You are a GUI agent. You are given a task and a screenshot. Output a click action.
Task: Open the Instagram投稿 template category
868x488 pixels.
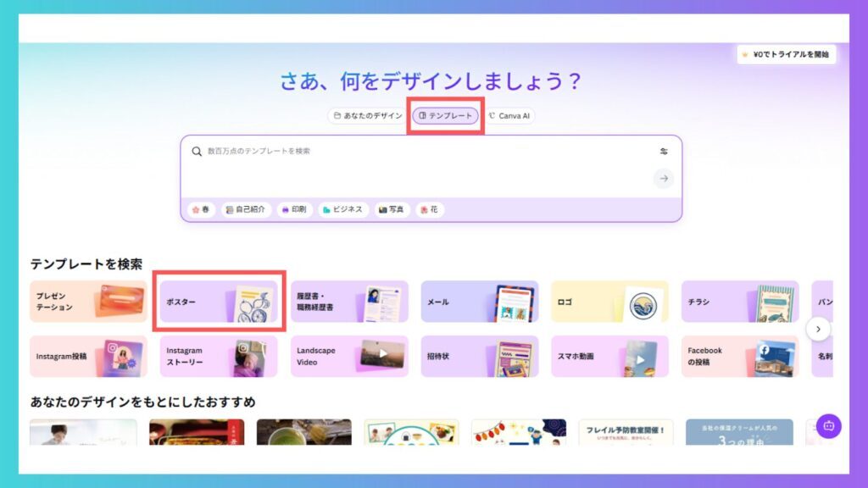coord(88,357)
